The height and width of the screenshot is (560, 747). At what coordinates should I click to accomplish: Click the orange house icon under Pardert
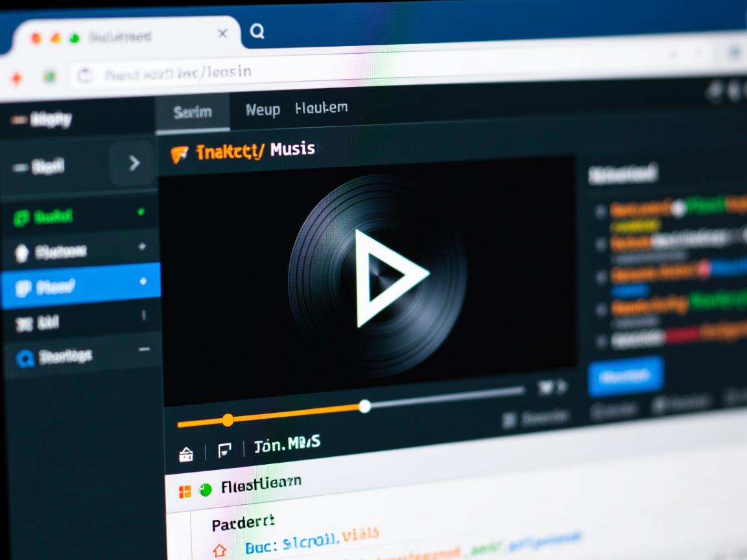click(x=220, y=550)
